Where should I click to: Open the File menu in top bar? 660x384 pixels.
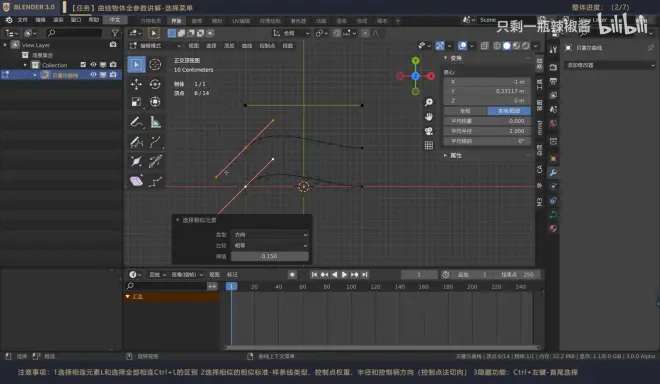coord(22,20)
